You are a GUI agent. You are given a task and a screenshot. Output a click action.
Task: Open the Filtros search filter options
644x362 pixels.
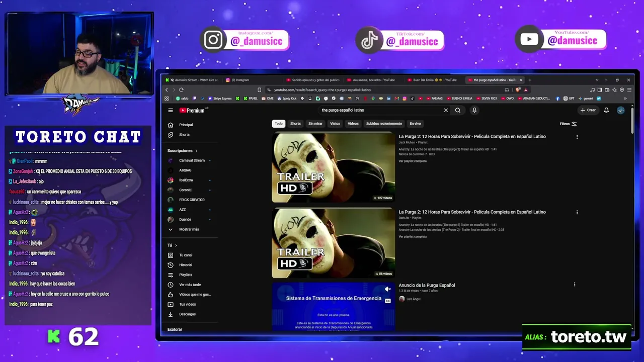pos(568,124)
